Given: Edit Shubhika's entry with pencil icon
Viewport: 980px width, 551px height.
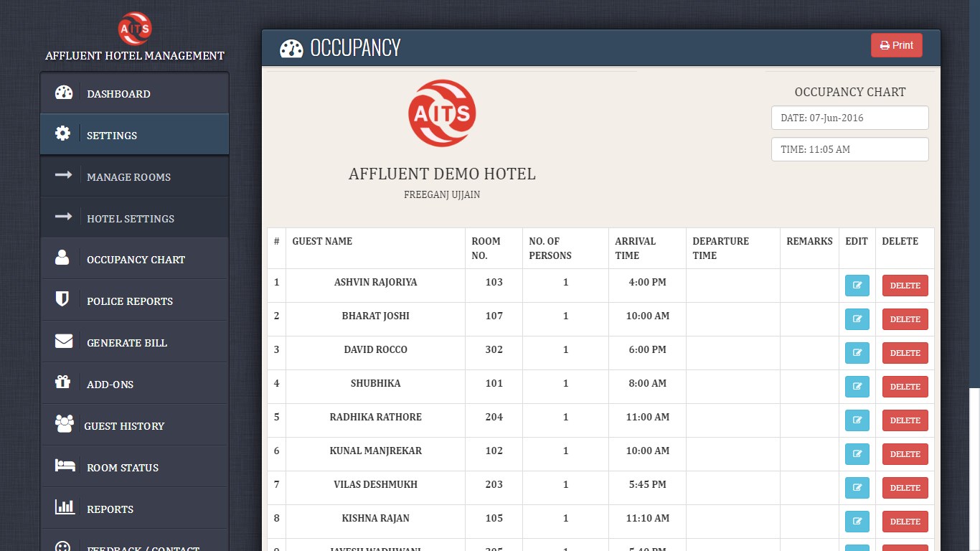Looking at the screenshot, I should click(x=857, y=387).
